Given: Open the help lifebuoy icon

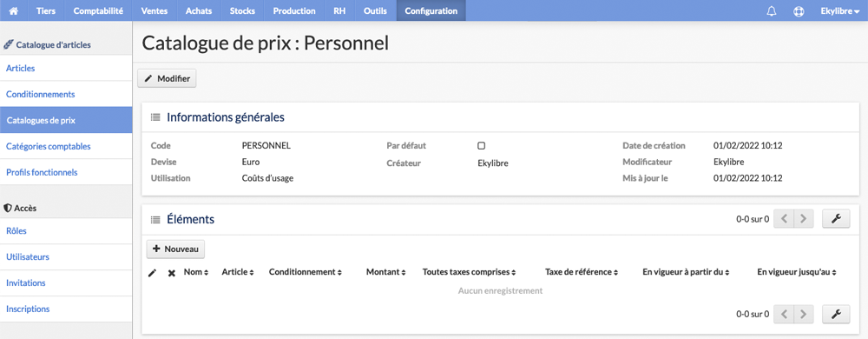Looking at the screenshot, I should [799, 11].
